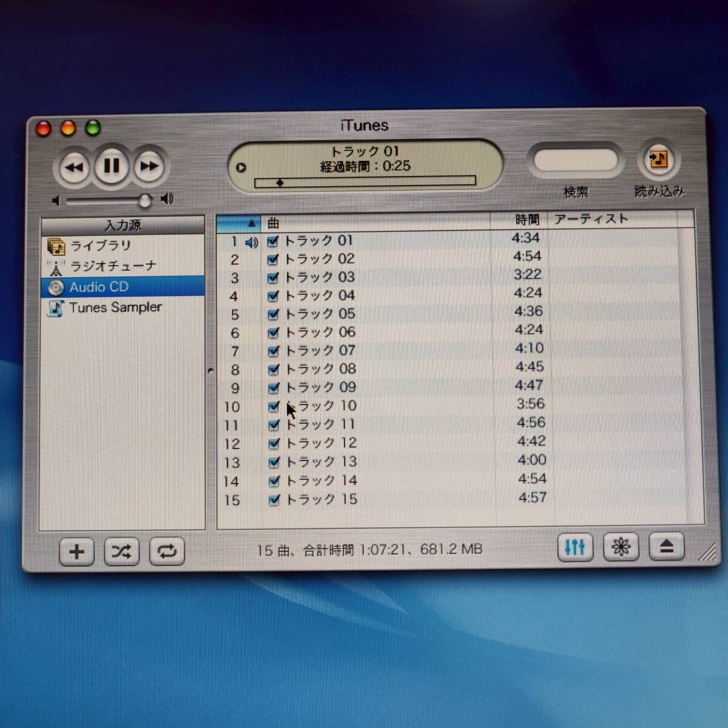Click the 入力源 source list header
Screen dimensions: 728x728
click(x=123, y=225)
